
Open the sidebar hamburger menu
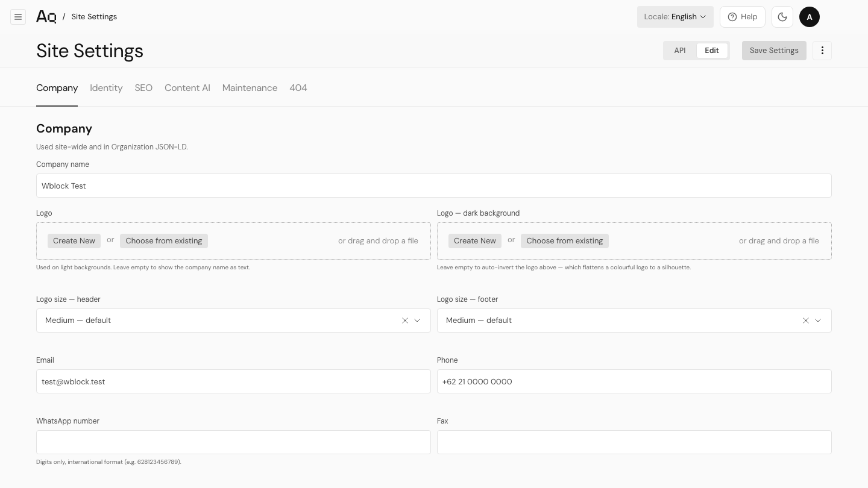click(x=18, y=17)
